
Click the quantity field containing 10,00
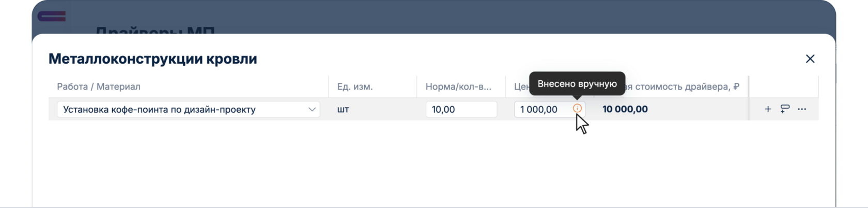[x=461, y=110]
